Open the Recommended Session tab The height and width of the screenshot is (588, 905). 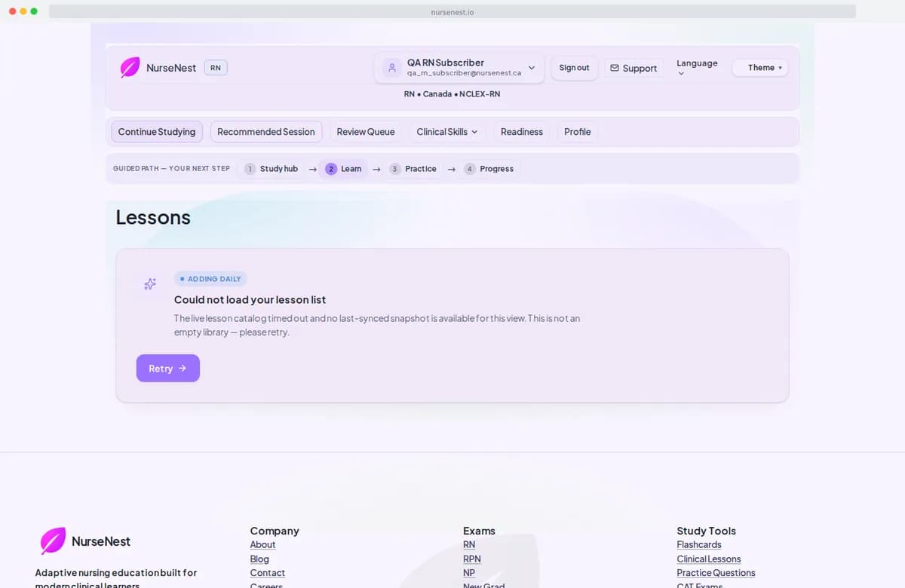266,132
